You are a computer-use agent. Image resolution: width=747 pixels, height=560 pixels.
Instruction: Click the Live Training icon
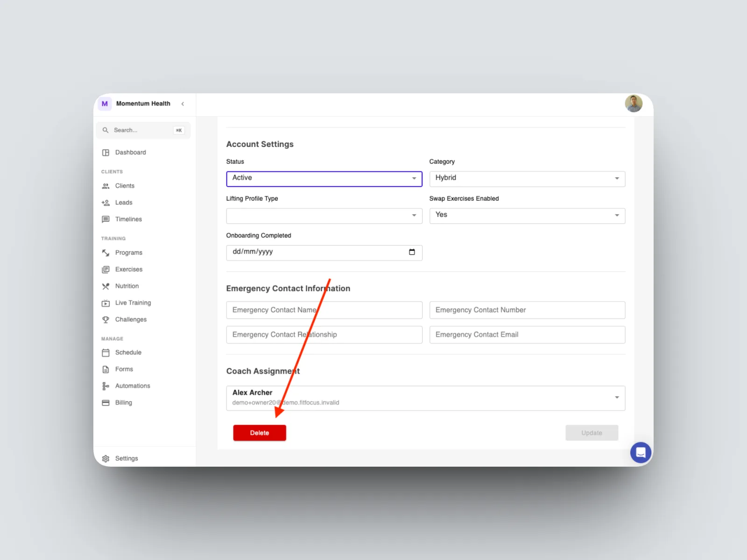pos(106,303)
